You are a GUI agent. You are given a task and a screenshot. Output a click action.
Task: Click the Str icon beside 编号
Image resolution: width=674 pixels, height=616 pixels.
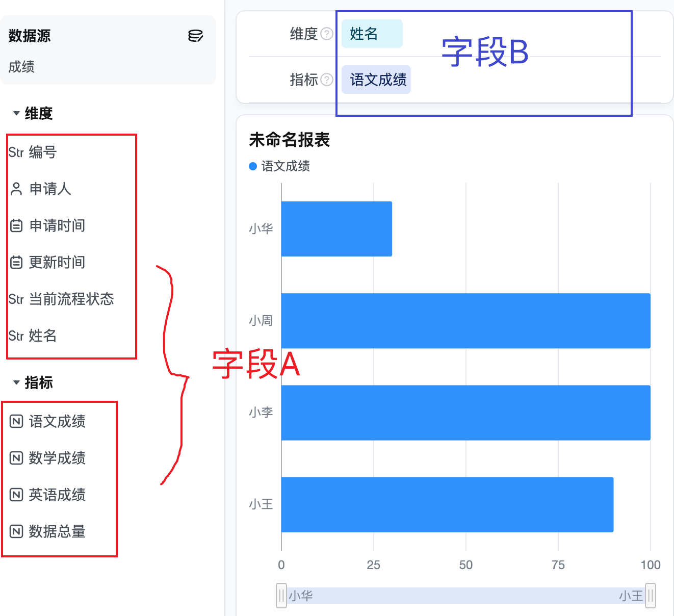pos(16,152)
